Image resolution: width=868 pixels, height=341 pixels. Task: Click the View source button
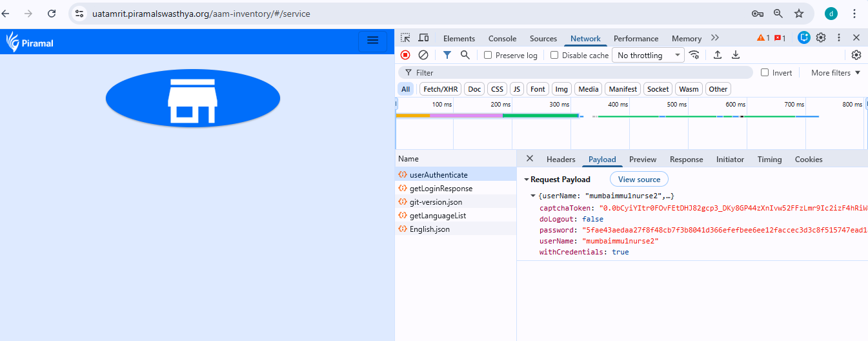click(x=639, y=180)
